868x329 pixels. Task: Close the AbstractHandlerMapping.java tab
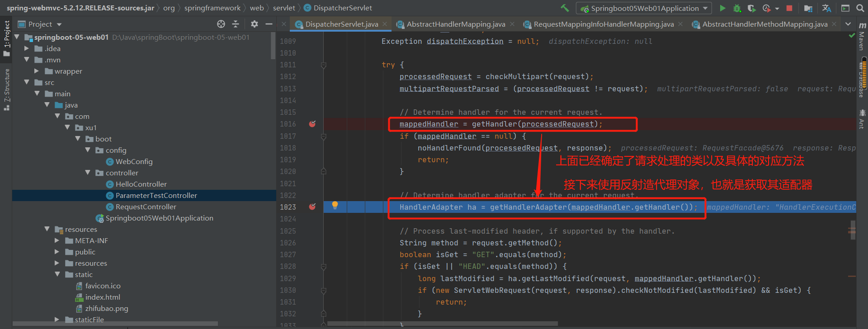512,24
